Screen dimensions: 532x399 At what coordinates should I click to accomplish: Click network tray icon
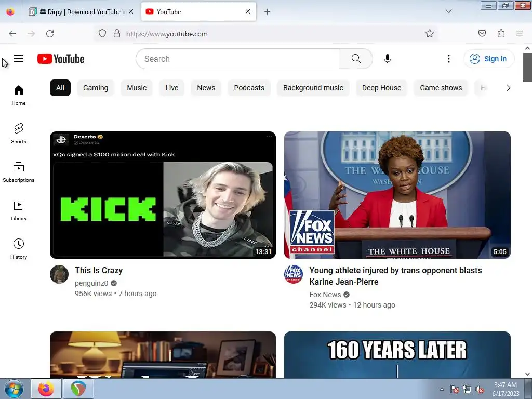(467, 390)
